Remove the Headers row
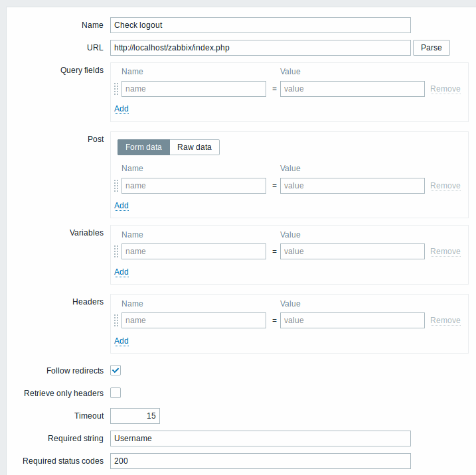The width and height of the screenshot is (476, 475). click(x=445, y=320)
